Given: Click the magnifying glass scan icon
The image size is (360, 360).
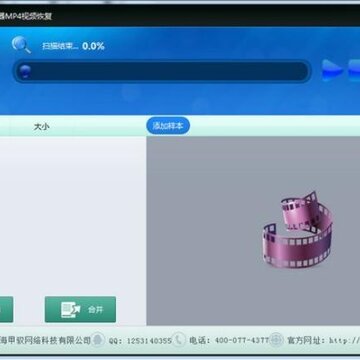Looking at the screenshot, I should tap(21, 45).
